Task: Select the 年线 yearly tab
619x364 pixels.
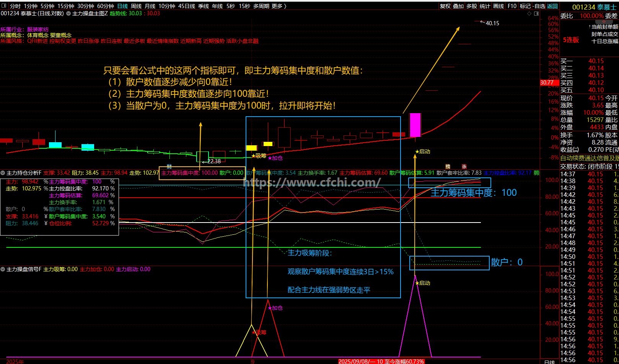Action: pyautogui.click(x=217, y=6)
